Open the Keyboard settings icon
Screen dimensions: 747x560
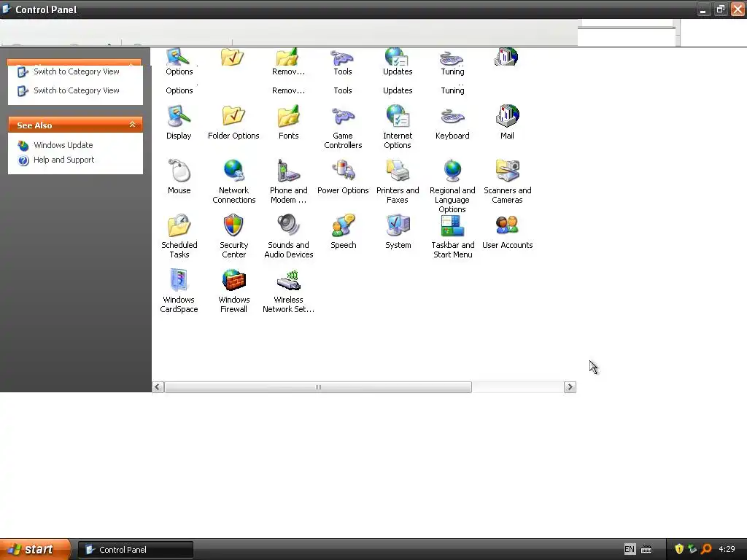coord(452,122)
